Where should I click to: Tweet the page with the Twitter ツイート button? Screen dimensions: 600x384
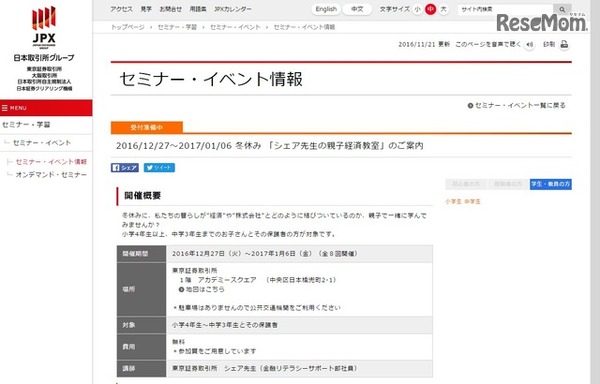(159, 168)
